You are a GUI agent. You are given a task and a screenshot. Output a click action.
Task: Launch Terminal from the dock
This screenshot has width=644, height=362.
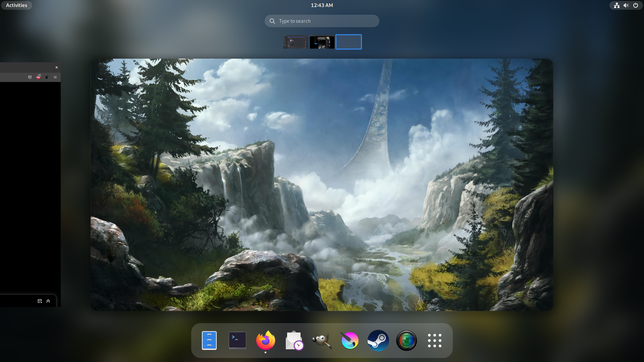tap(237, 340)
